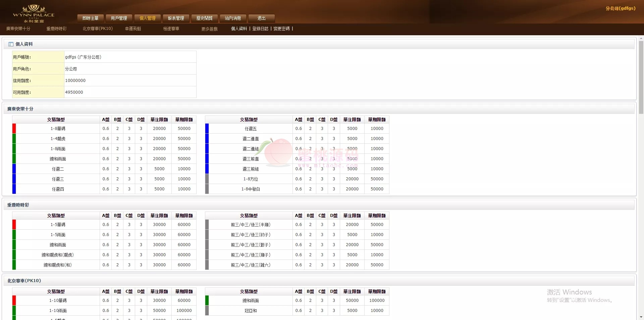The height and width of the screenshot is (320, 644).
Task: Select the 廣東快樂十分 game link
Action: (18, 29)
